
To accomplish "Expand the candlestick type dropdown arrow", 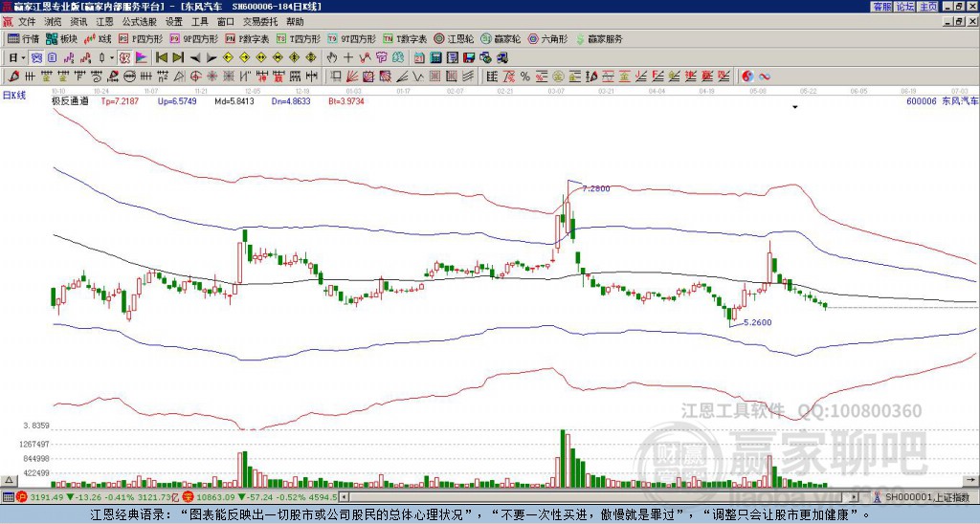I will (112, 58).
